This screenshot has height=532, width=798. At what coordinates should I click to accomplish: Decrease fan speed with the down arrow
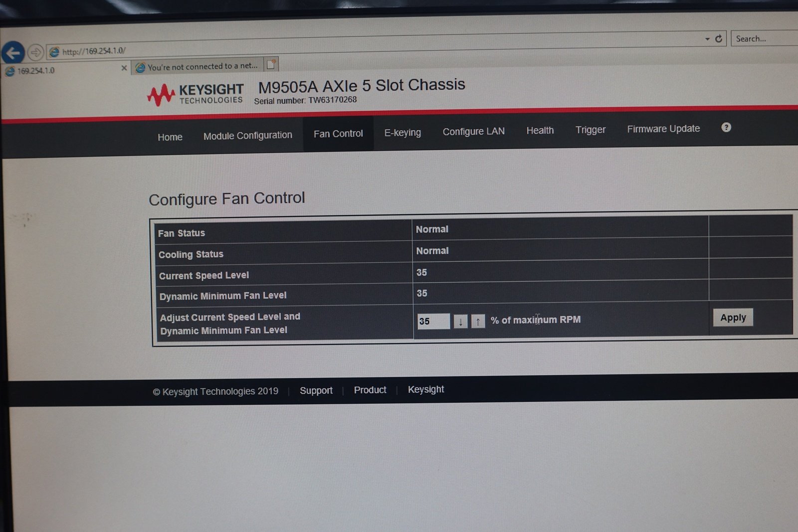click(460, 321)
